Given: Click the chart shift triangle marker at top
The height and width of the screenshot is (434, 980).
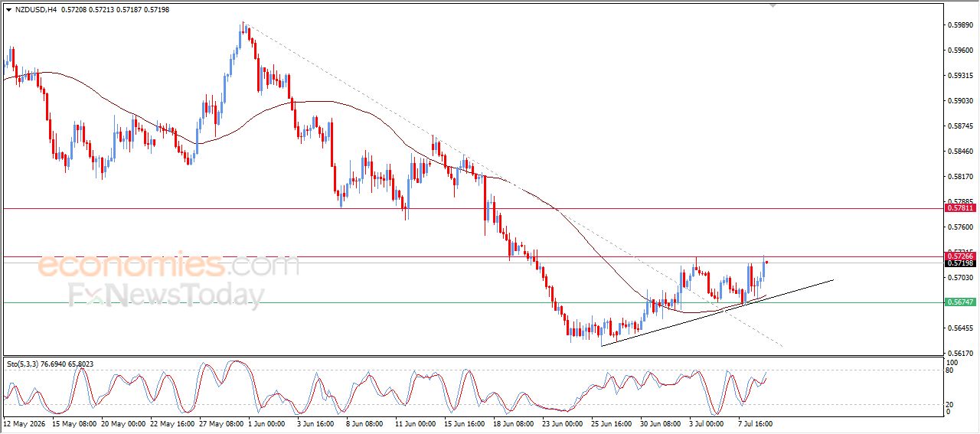Looking at the screenshot, I should point(773,5).
